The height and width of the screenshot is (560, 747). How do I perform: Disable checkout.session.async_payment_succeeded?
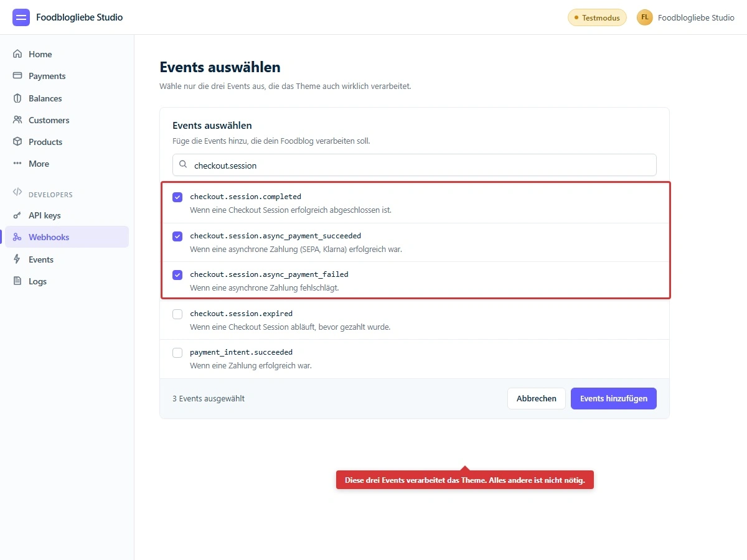click(x=177, y=236)
